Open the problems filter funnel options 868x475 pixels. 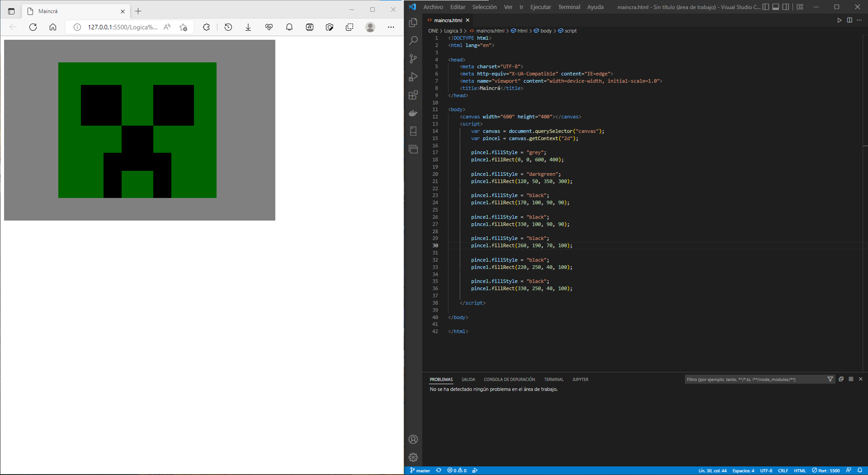[830, 379]
